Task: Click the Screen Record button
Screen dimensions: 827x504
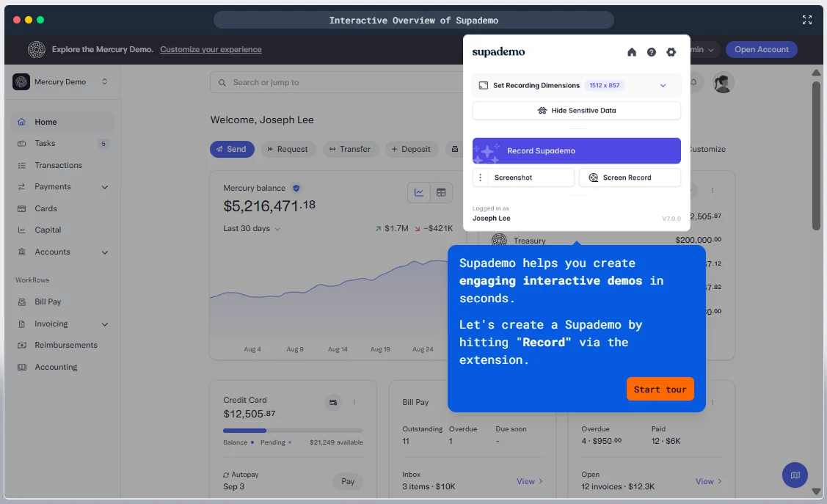Action: tap(630, 178)
